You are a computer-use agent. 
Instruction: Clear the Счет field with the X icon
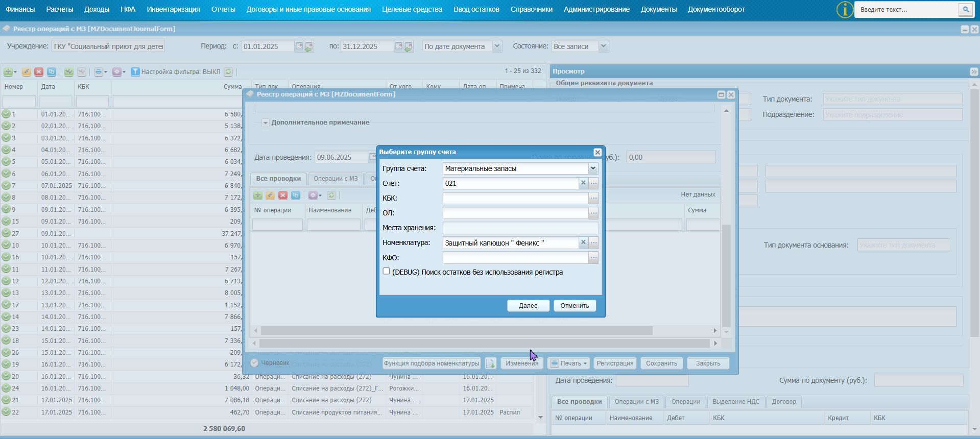[x=583, y=183]
